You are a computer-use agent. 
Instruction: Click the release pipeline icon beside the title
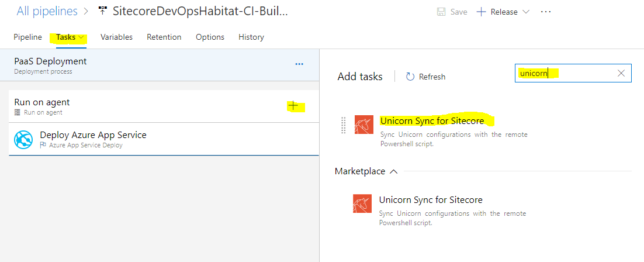[x=103, y=12]
